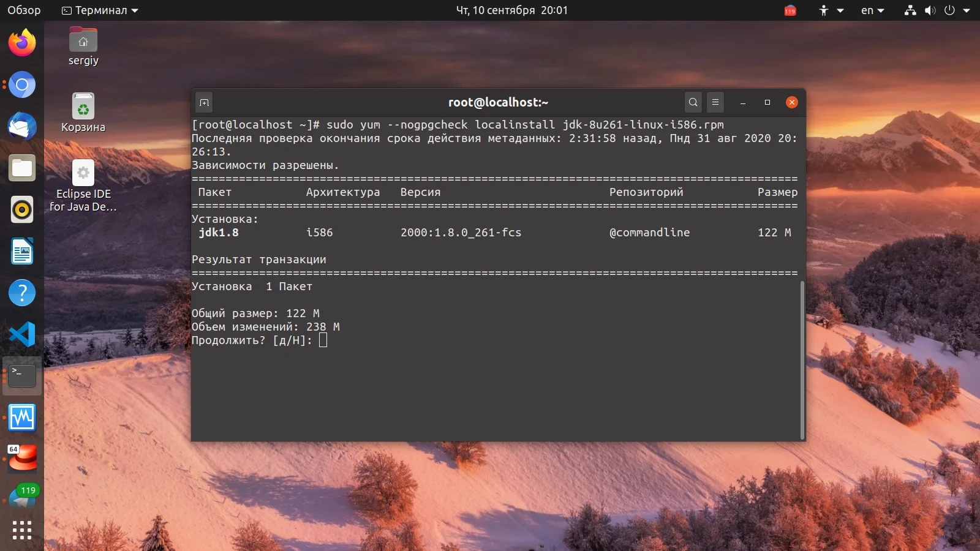Open the terminal hamburger menu
This screenshot has height=551, width=980.
point(715,102)
